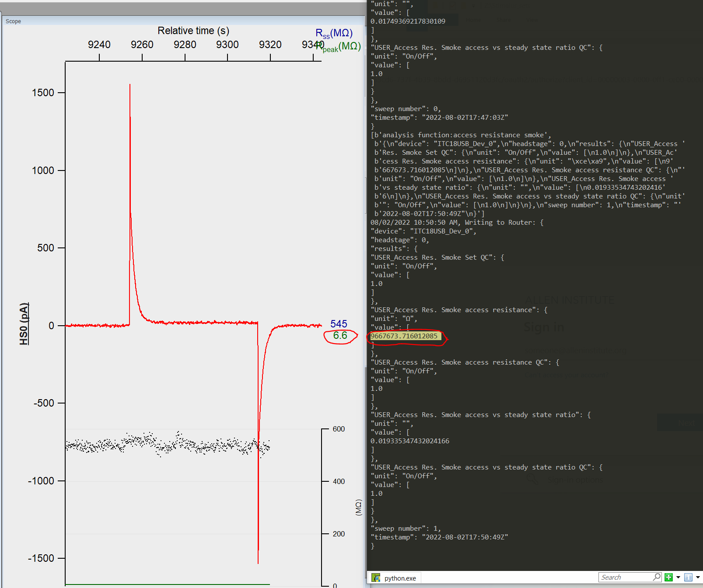Click the Sign-in options link
The width and height of the screenshot is (703, 588).
point(575,480)
